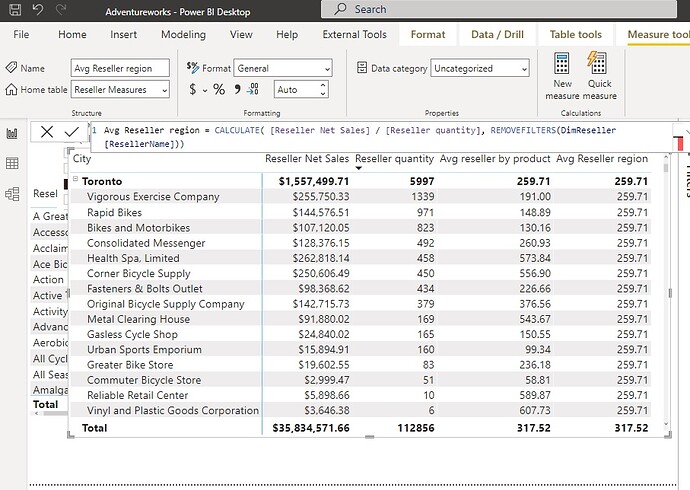Viewport: 690px width, 490px height.
Task: Switch to the Data / Drill tab
Action: tap(497, 34)
